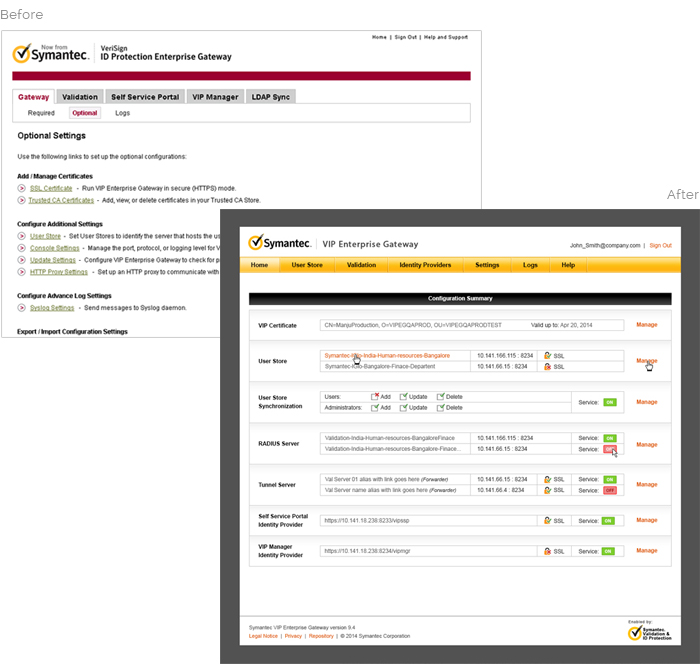Select the VIP Manager tab
The height and width of the screenshot is (664, 700).
pos(215,97)
